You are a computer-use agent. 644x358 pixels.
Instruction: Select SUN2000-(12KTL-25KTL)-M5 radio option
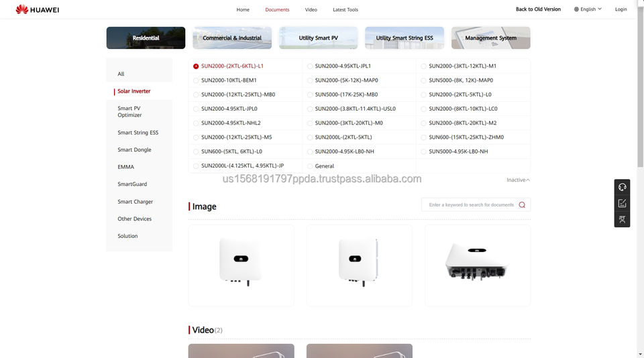point(196,137)
